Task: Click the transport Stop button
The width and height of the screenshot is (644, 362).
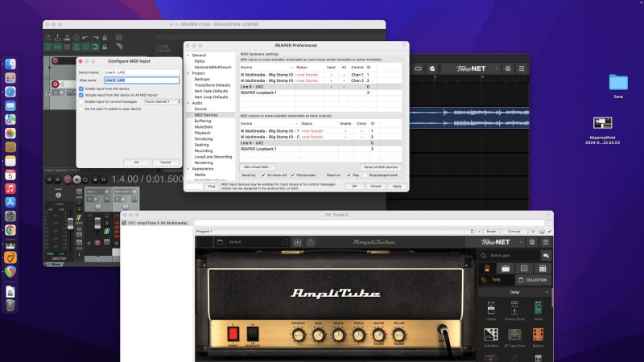Action: pos(95,179)
